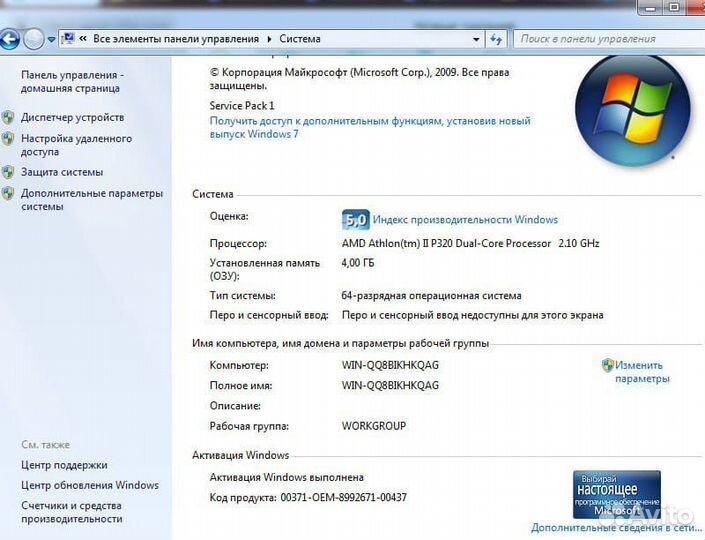Viewport: 705px width, 540px height.
Task: Click the Forward navigation arrow button
Action: 33,39
